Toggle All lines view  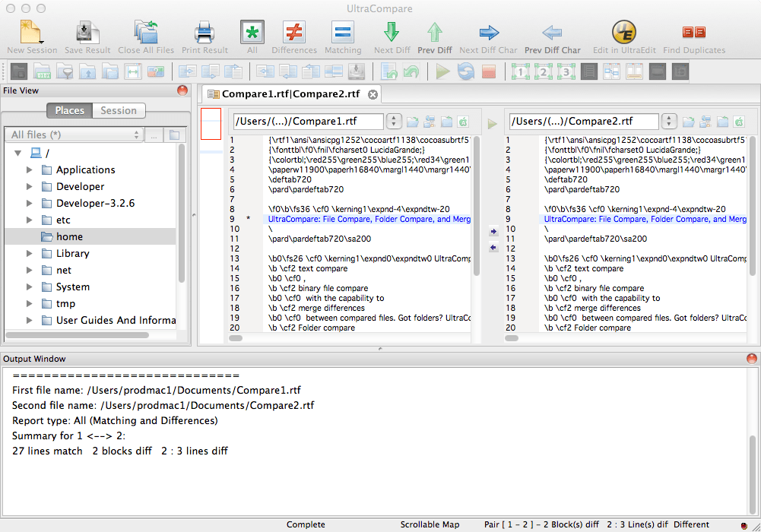click(252, 37)
